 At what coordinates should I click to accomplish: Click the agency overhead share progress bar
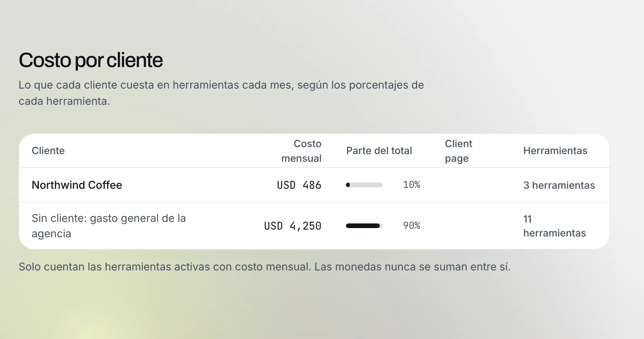[x=364, y=226]
